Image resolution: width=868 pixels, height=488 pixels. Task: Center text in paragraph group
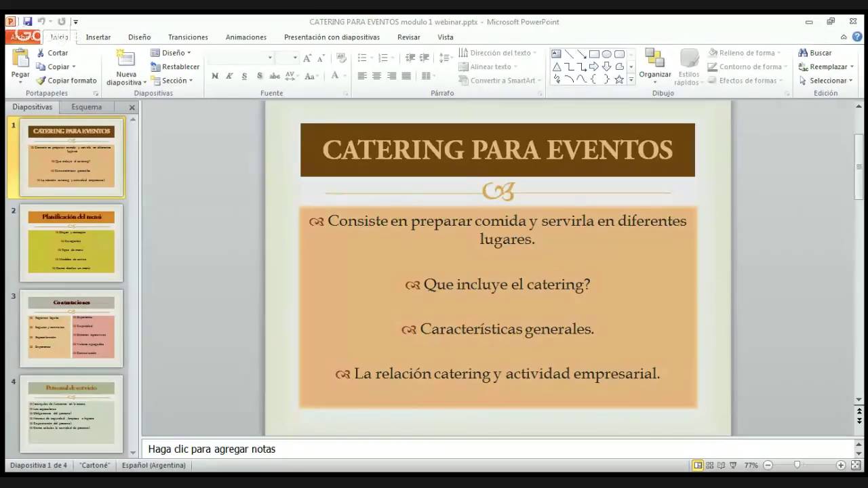[x=377, y=76]
